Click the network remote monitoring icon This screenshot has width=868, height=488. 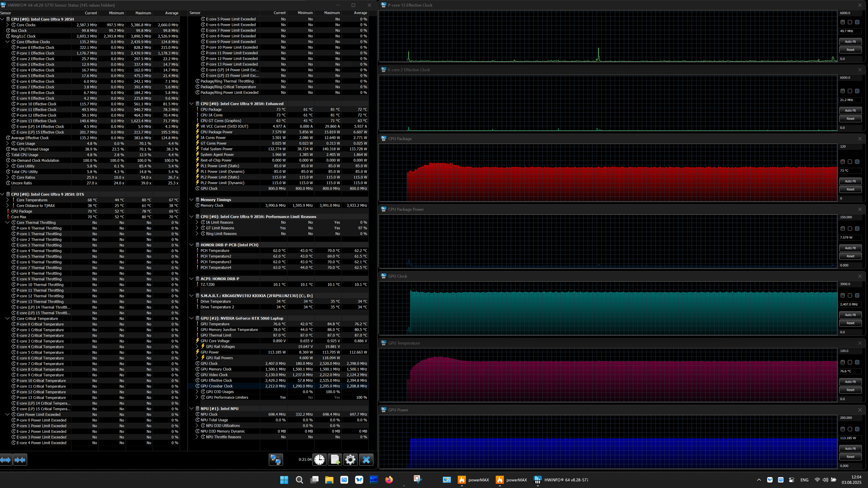(276, 459)
